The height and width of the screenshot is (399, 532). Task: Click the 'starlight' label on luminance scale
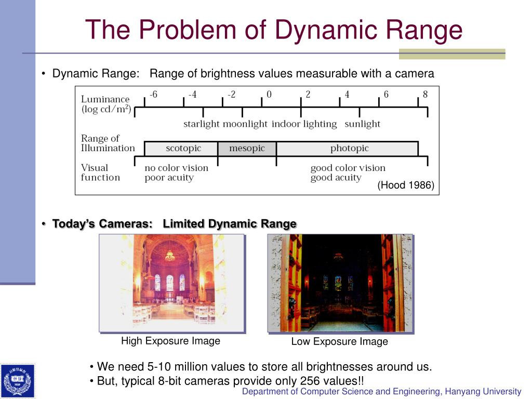[202, 124]
